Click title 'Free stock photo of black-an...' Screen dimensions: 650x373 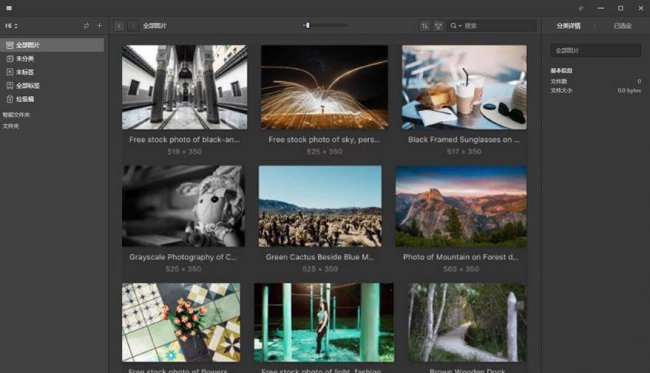184,140
